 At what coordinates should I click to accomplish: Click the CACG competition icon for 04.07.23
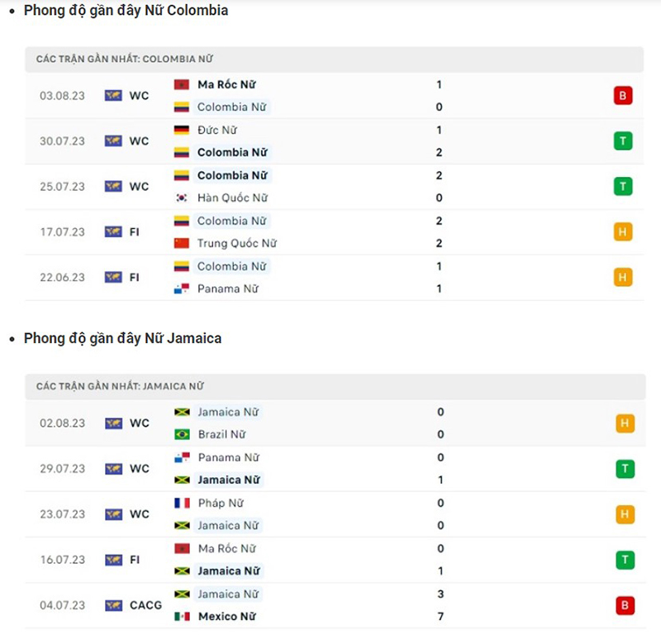tap(113, 605)
